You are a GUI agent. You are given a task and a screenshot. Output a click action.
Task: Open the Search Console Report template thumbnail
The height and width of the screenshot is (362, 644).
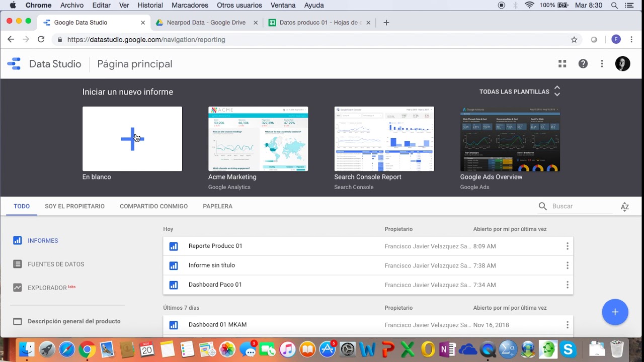point(384,139)
